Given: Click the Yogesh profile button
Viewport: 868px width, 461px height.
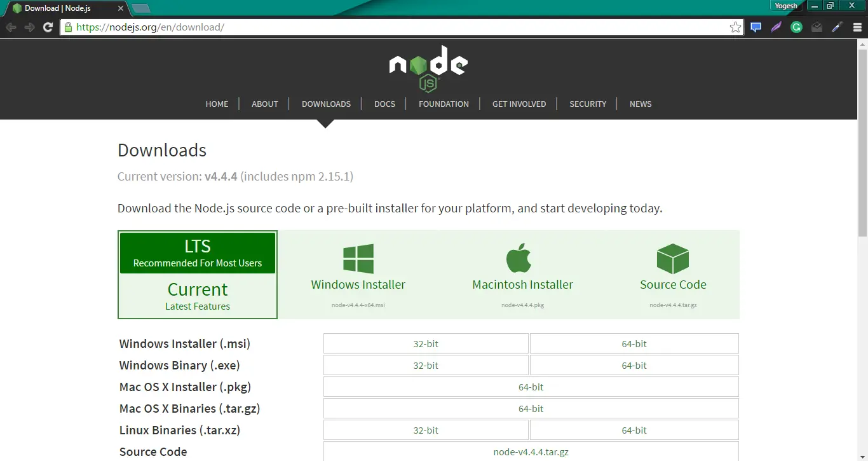Looking at the screenshot, I should [786, 6].
